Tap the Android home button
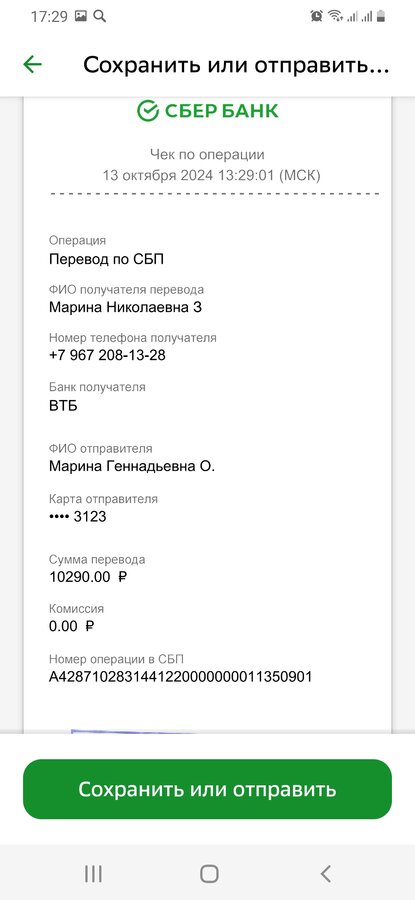The image size is (415, 900). tap(209, 874)
